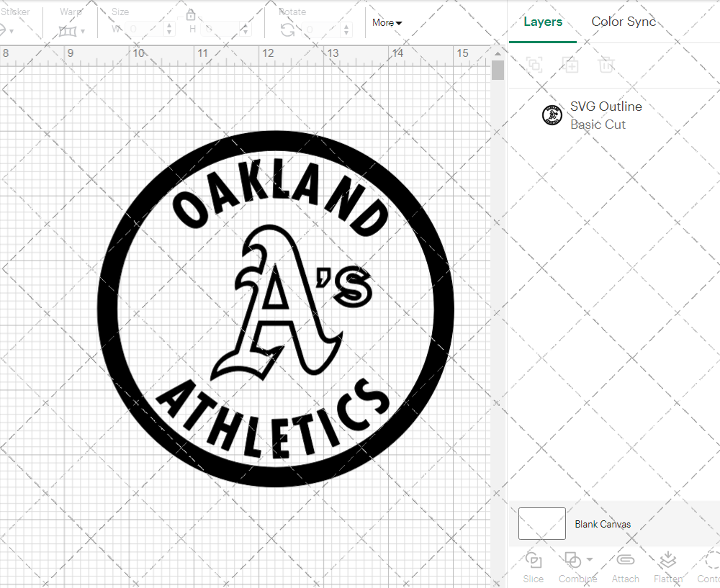Click the Blank Canvas white color swatch
This screenshot has height=588, width=720.
click(541, 523)
